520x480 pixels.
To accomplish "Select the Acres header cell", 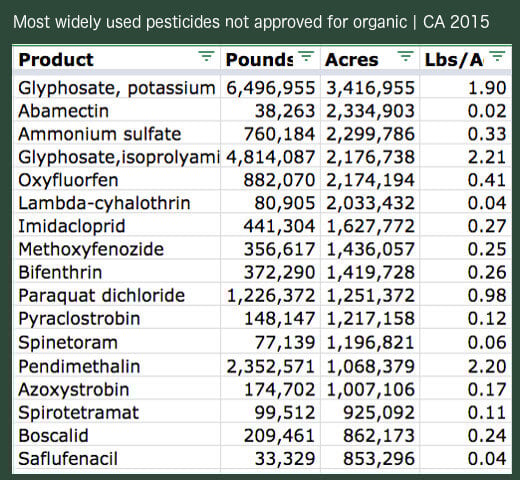I will (x=370, y=59).
